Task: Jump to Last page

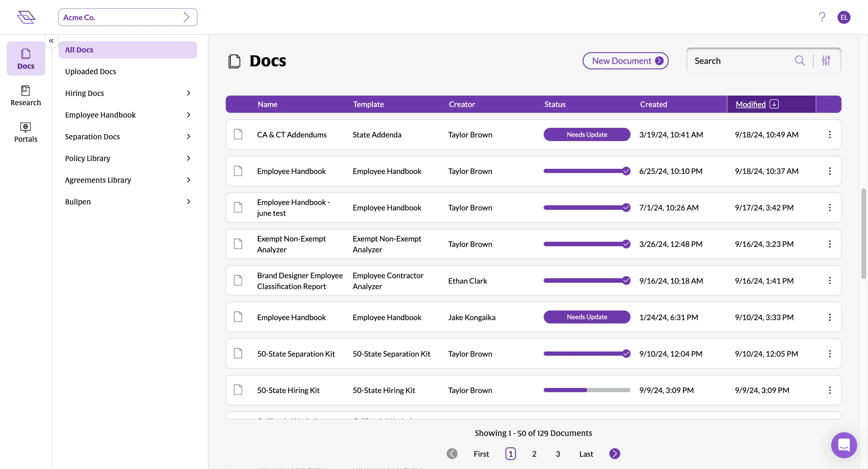Action: (x=586, y=454)
